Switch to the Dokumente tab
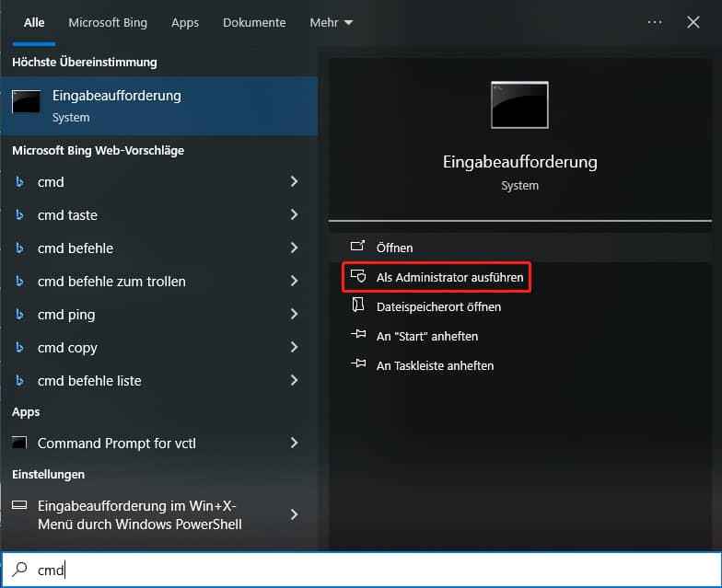Viewport: 722px width, 588px height. coord(254,22)
